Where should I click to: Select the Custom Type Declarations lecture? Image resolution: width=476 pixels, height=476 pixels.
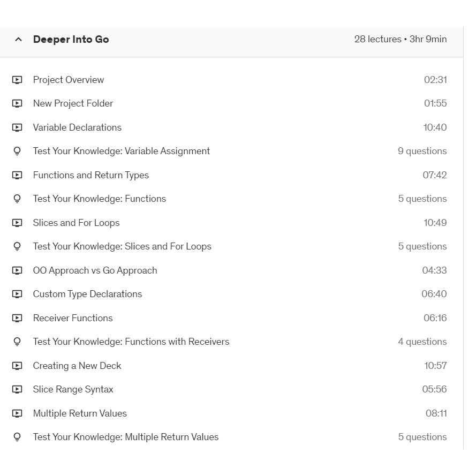(87, 294)
